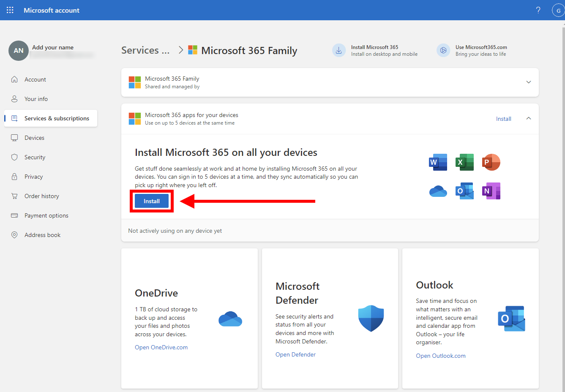Click the Security shield icon in sidebar
Screen dimensions: 565x392
pyautogui.click(x=14, y=157)
